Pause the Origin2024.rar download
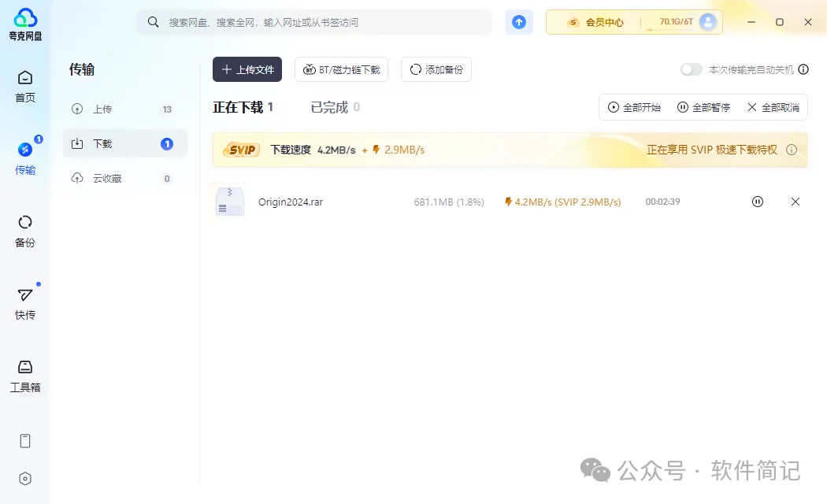The height and width of the screenshot is (504, 827). 758,202
